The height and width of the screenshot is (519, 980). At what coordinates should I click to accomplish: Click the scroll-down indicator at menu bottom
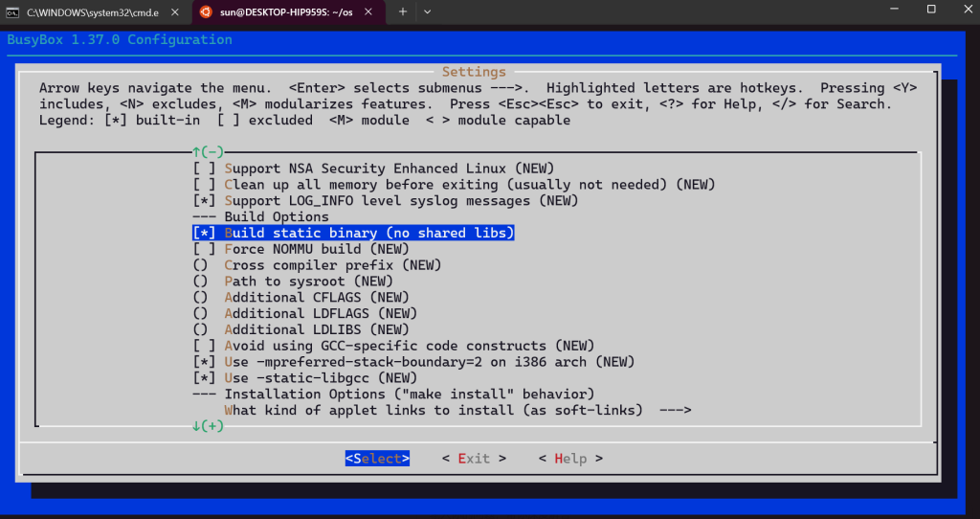(208, 426)
